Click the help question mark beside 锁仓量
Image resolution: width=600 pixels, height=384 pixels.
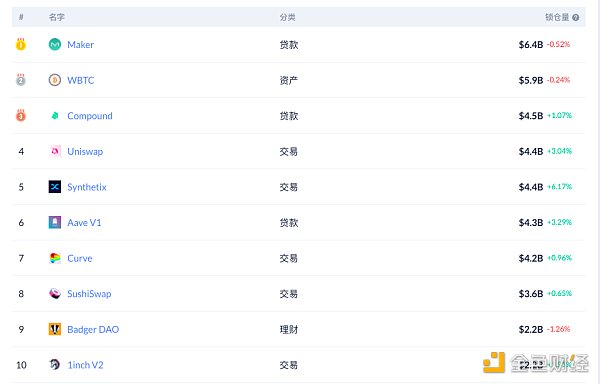click(576, 17)
